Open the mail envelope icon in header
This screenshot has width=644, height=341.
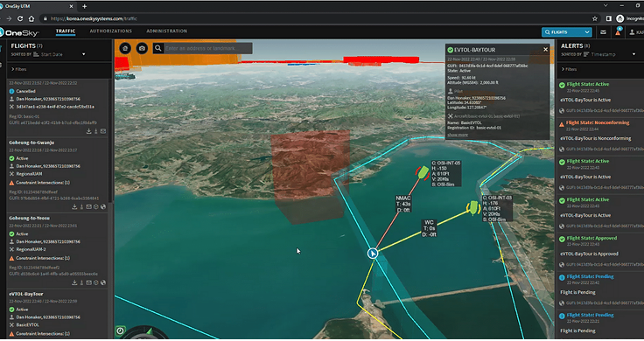(603, 32)
